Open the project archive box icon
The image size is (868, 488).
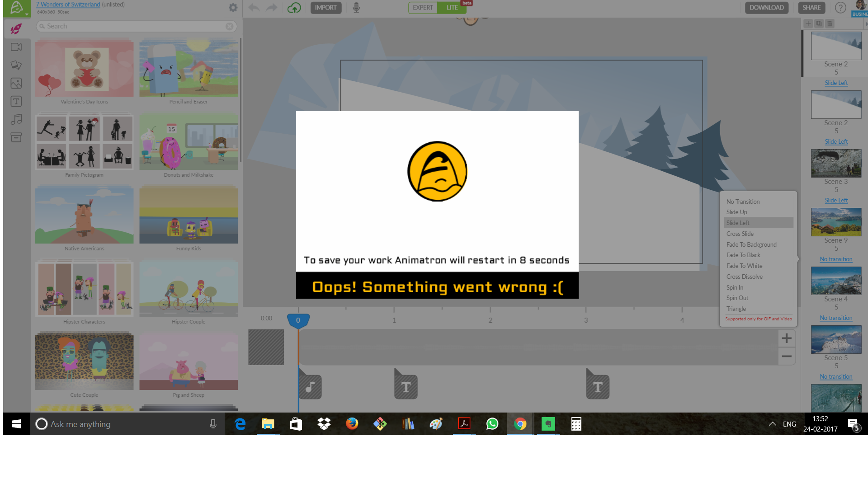tap(16, 137)
